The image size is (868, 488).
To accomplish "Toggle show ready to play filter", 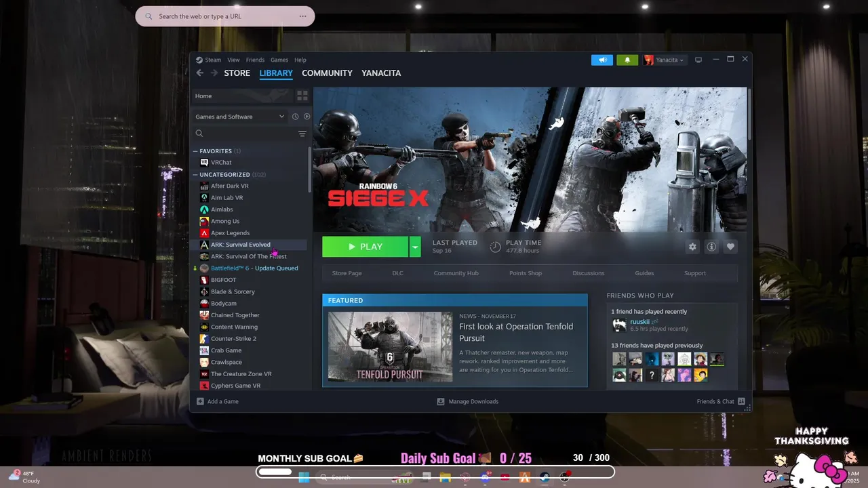I will coord(307,117).
